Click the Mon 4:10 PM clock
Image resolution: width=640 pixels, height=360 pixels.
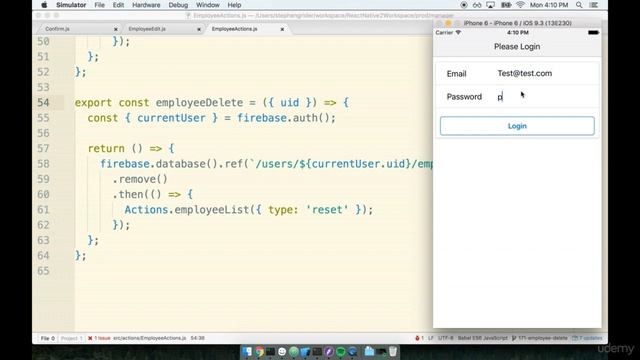tap(549, 5)
